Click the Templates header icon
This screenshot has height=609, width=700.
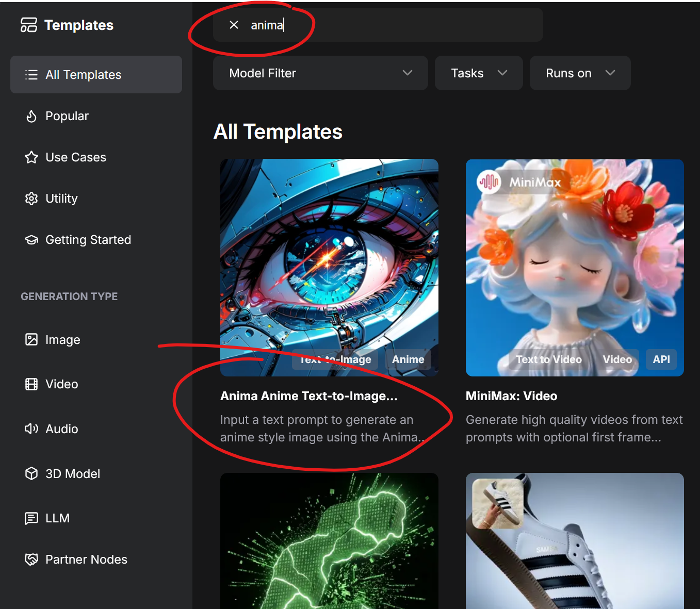point(29,25)
